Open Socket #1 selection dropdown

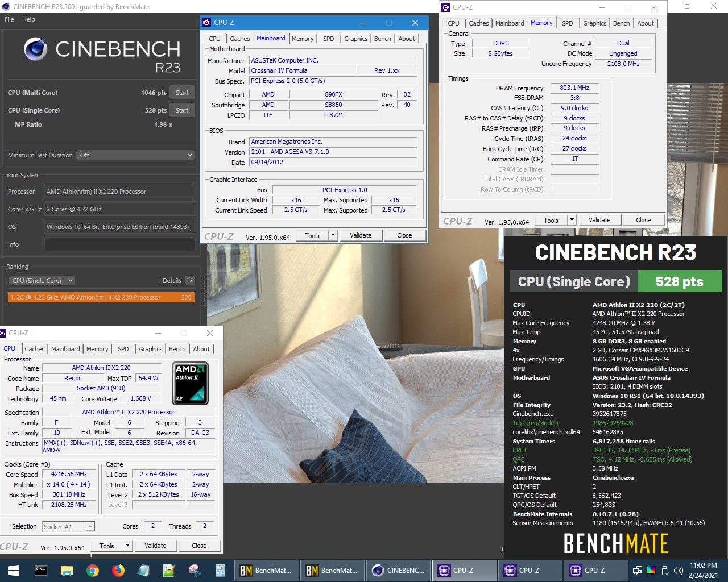pos(69,527)
